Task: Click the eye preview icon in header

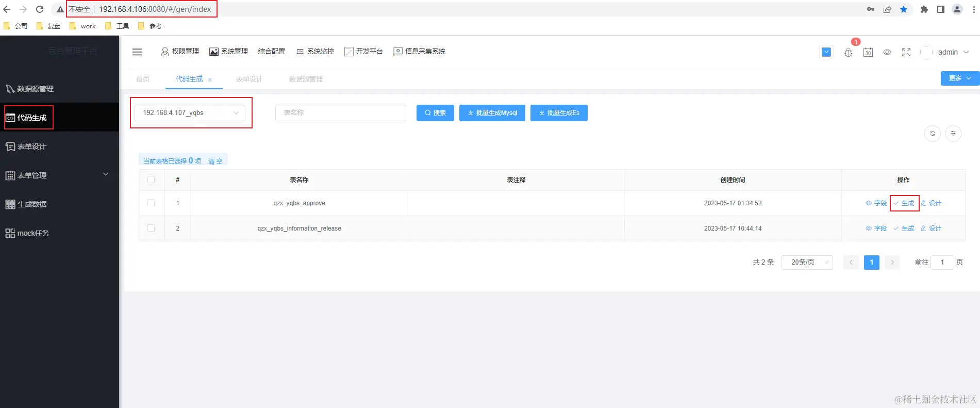Action: 887,52
